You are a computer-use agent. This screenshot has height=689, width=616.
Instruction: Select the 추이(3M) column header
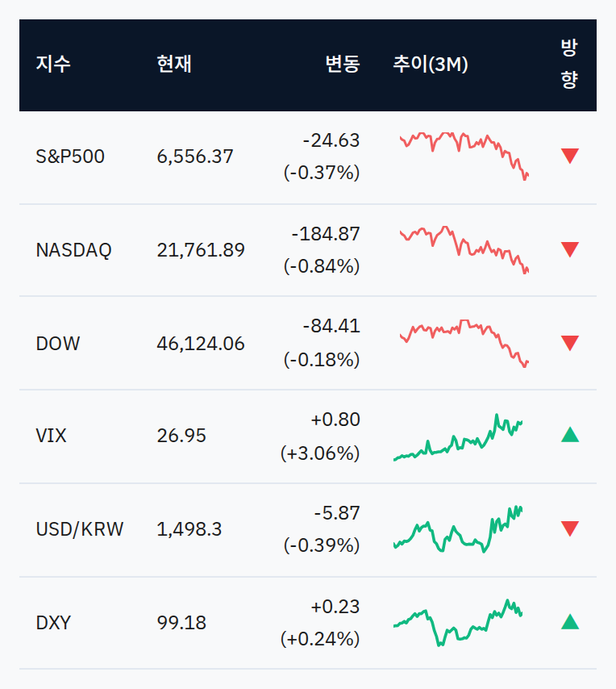coord(431,65)
